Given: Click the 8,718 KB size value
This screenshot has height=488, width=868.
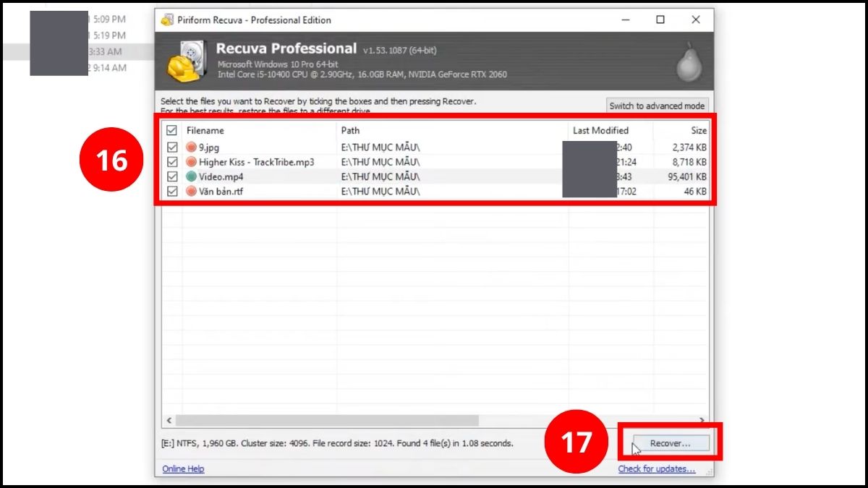Looking at the screenshot, I should (x=689, y=162).
